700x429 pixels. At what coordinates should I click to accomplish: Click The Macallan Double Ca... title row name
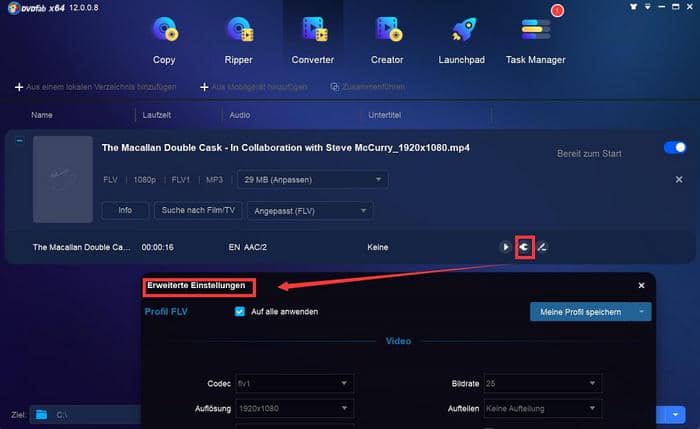tap(81, 247)
